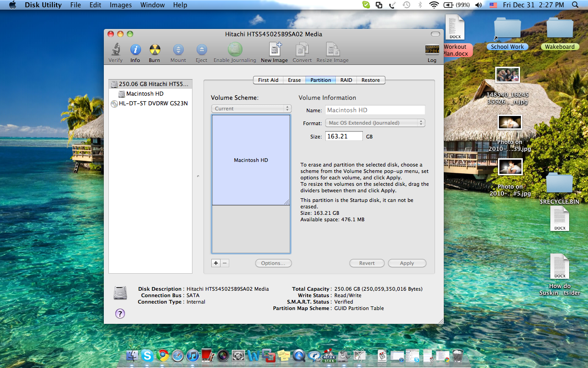This screenshot has height=368, width=588.
Task: Select $RECYCLE.BIN folder on desktop
Action: click(560, 189)
